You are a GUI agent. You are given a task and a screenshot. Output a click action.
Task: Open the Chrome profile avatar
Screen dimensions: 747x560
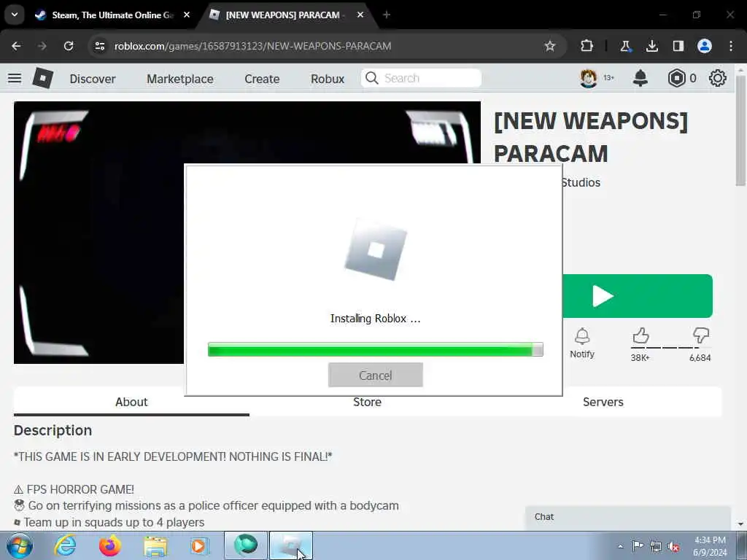[705, 46]
